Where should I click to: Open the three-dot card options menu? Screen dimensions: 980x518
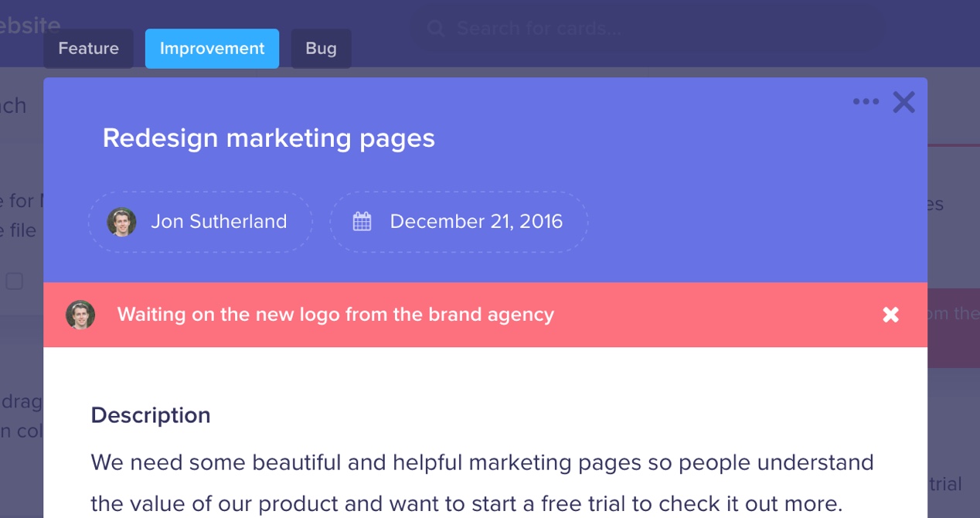click(866, 102)
